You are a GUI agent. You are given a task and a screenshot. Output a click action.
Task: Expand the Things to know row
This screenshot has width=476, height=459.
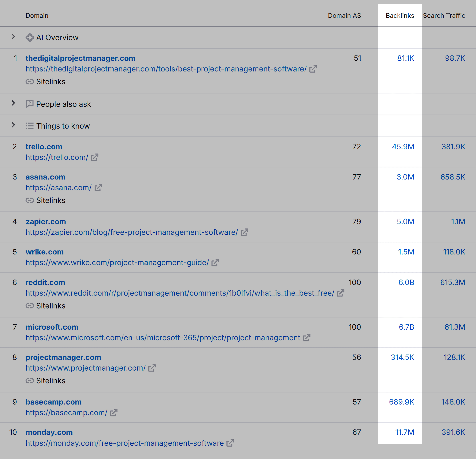coord(13,125)
